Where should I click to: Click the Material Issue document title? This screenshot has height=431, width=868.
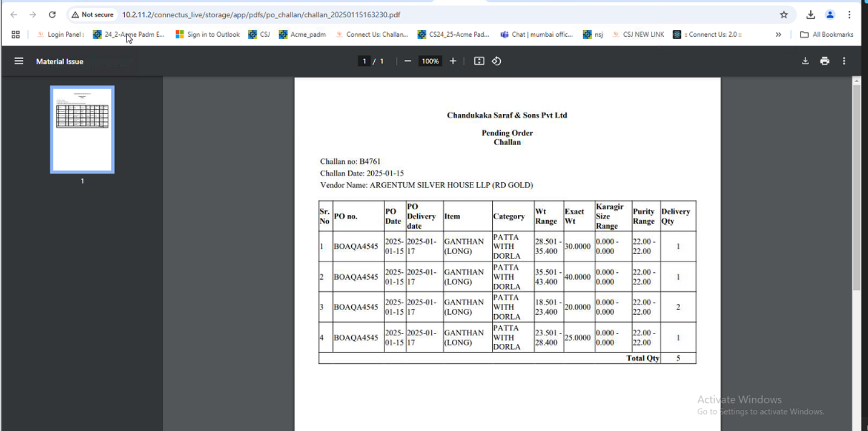pyautogui.click(x=60, y=61)
